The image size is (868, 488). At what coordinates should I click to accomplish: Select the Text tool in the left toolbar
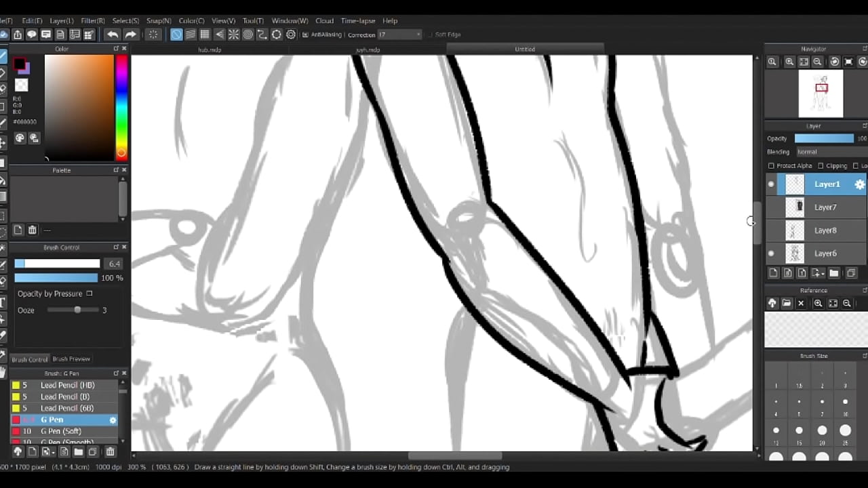tap(3, 302)
